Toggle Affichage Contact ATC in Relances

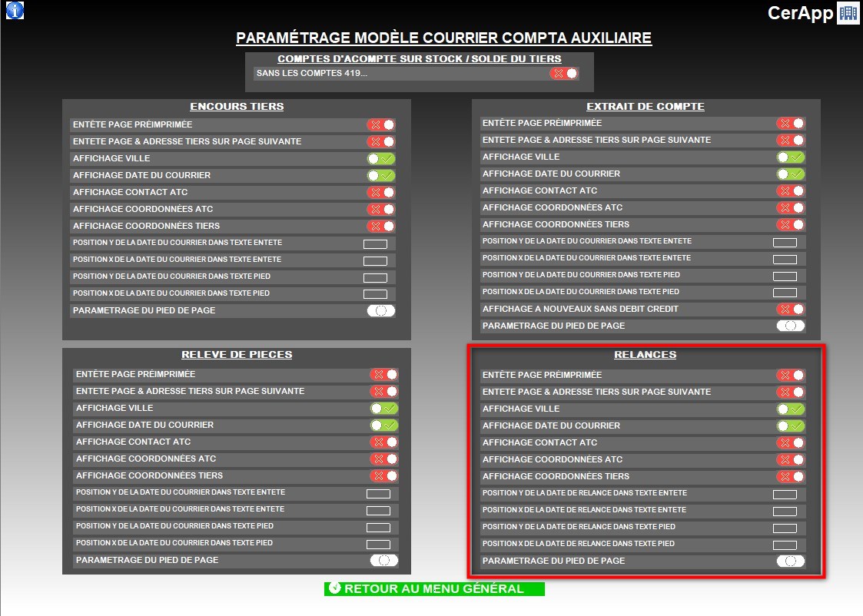790,442
